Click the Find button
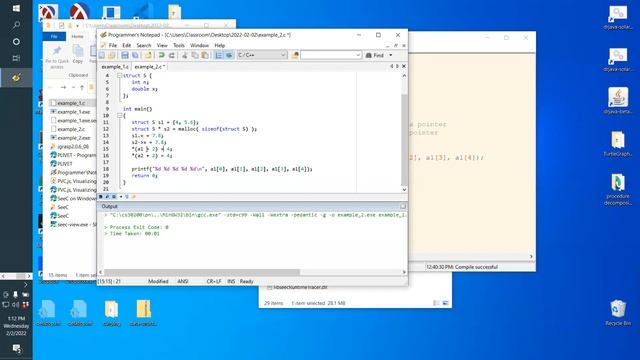This screenshot has height=360, width=640. (375, 55)
